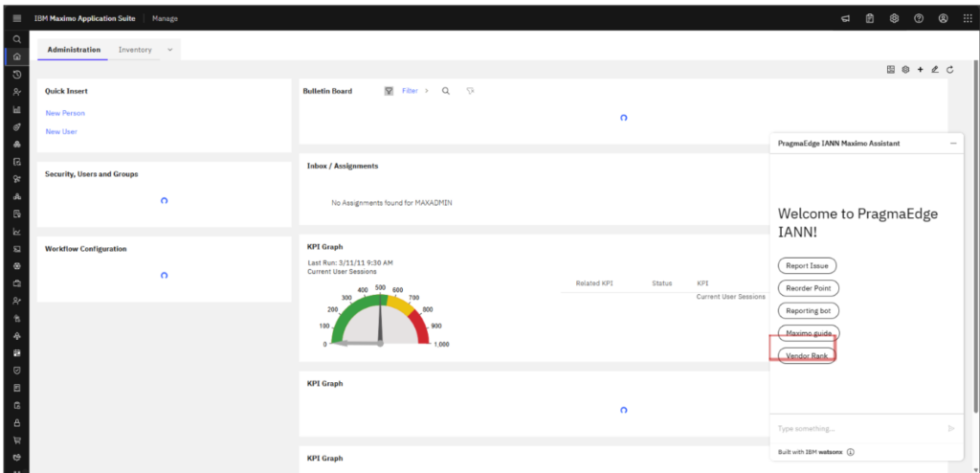Open the help question mark icon
This screenshot has height=473, width=980.
(x=919, y=19)
